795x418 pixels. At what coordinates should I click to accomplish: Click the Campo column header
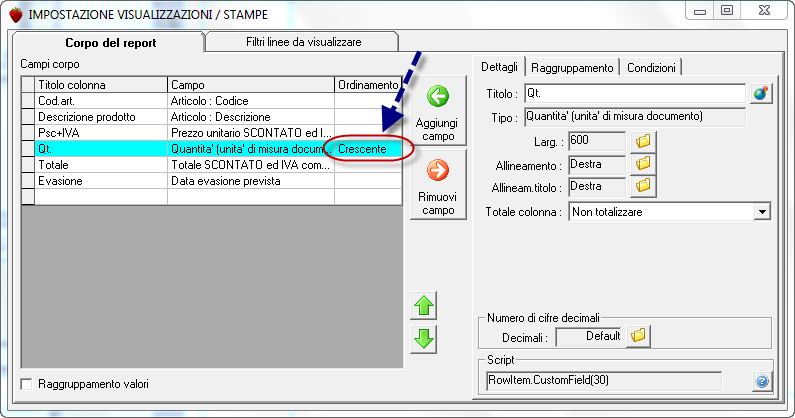coord(250,85)
